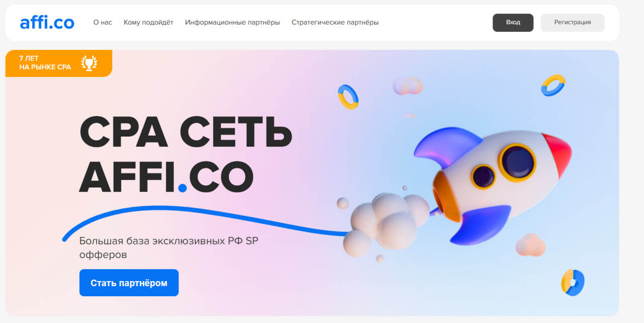644x323 pixels.
Task: Click the pink cloud right of the rocket
Action: click(x=531, y=244)
